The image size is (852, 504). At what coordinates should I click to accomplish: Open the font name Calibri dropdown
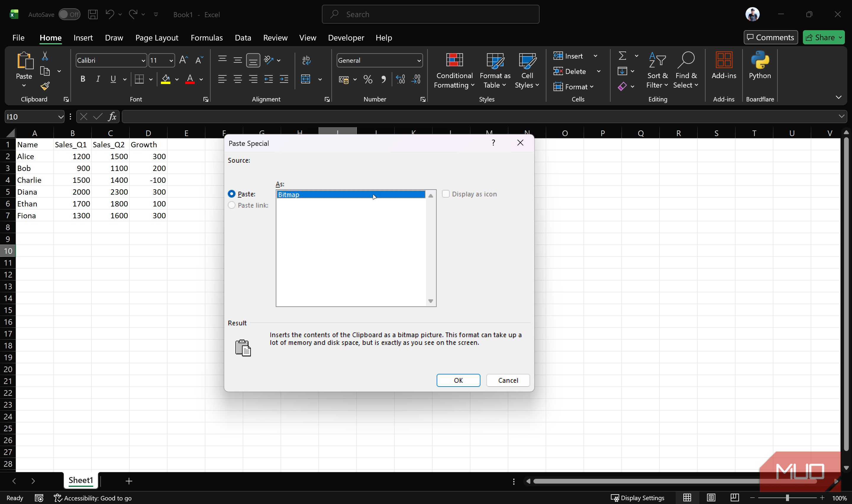[x=143, y=61]
